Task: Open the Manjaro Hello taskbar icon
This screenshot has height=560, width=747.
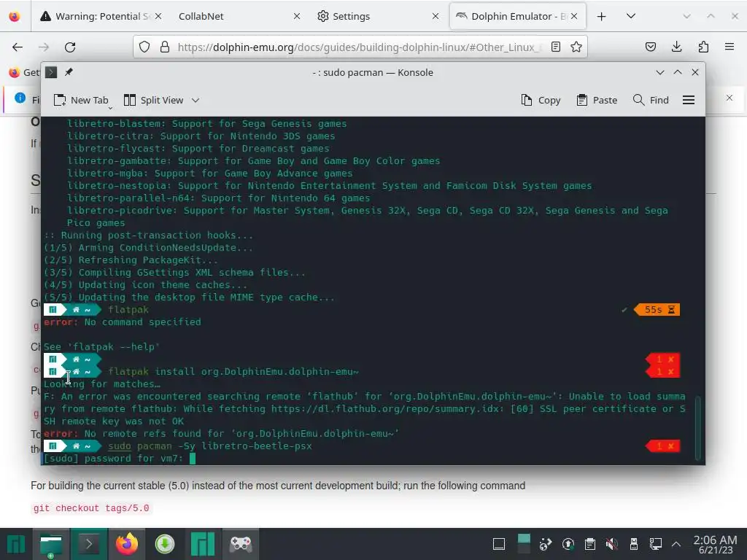Action: tap(203, 544)
